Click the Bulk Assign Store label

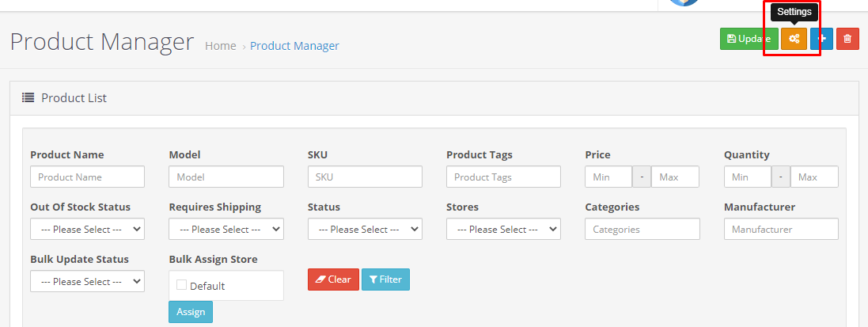pyautogui.click(x=213, y=260)
